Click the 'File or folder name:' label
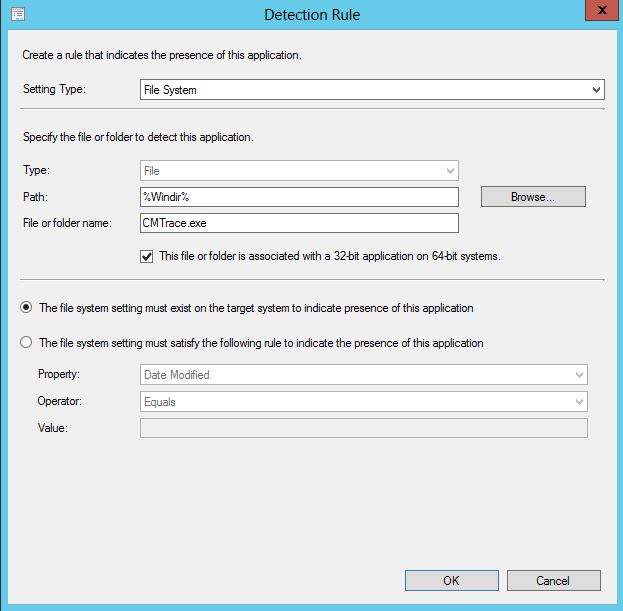 coord(67,223)
